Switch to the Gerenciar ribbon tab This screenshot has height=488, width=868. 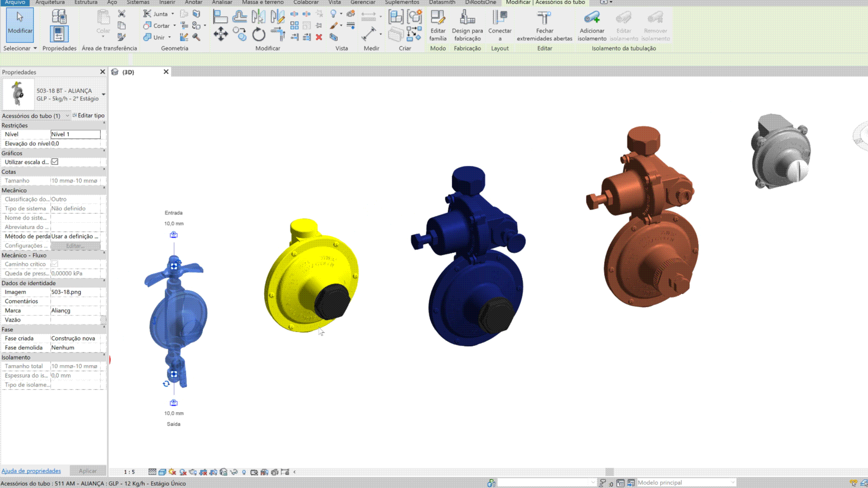(363, 2)
